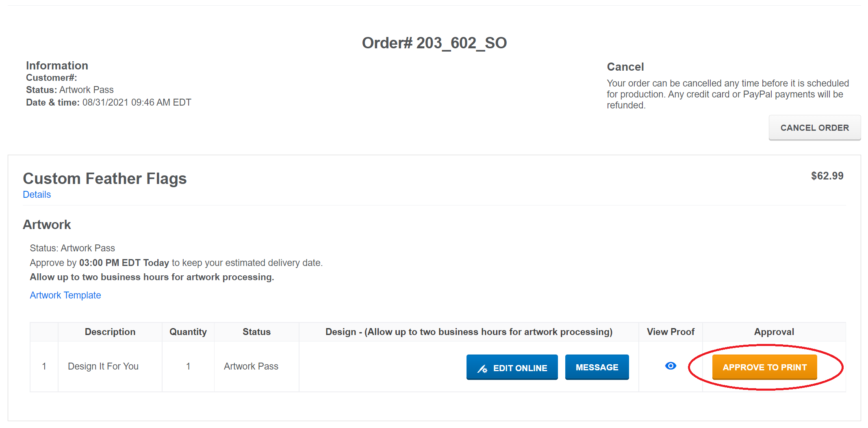Click the Artwork section heading
868x428 pixels.
[47, 225]
